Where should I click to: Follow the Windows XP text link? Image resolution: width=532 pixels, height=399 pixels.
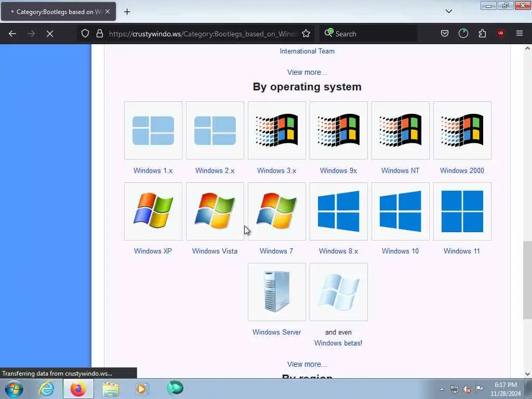coord(153,251)
